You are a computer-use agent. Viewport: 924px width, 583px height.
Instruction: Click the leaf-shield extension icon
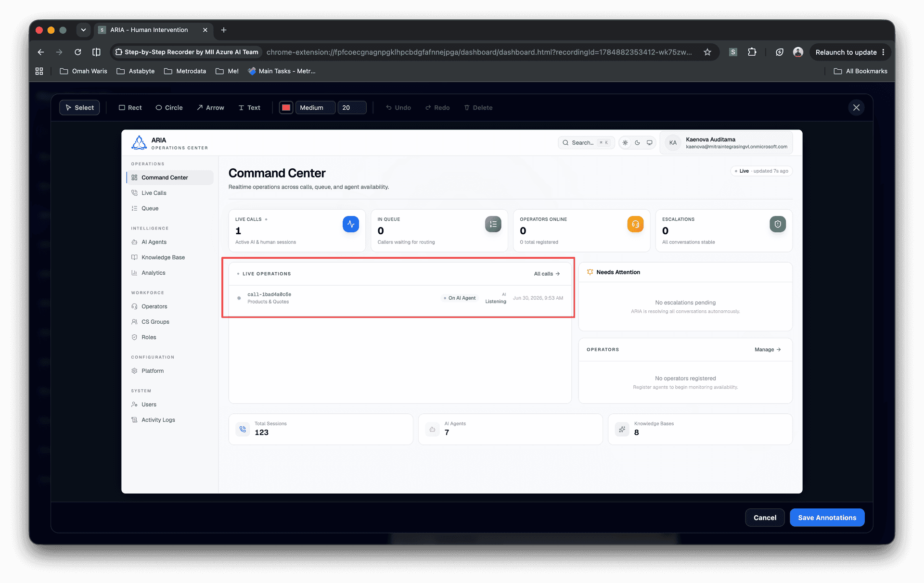coord(780,52)
